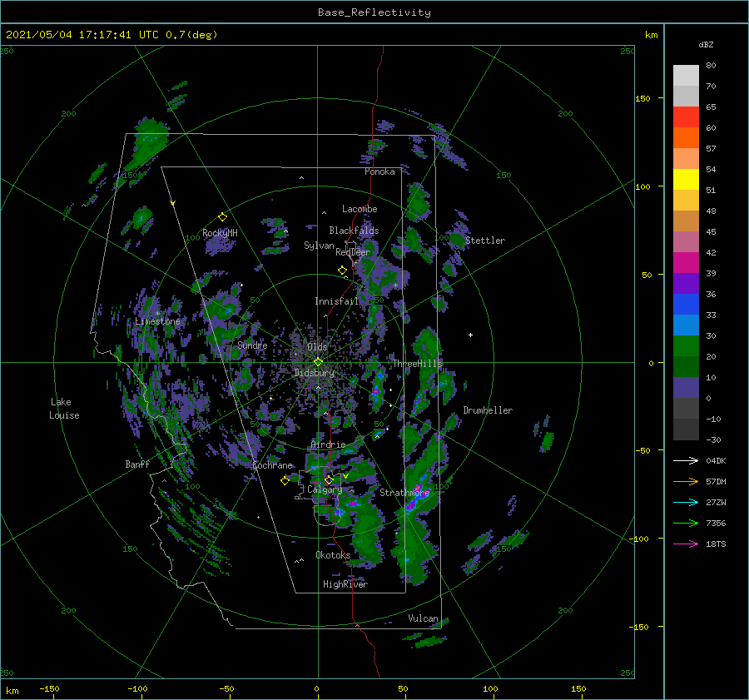The width and height of the screenshot is (749, 700).
Task: Click the 04DK legend label
Action: coord(716,460)
